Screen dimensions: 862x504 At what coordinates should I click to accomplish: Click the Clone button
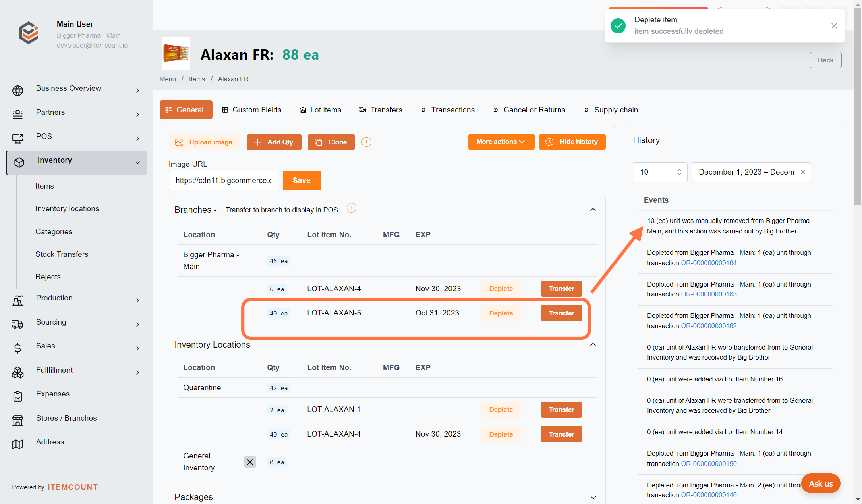pos(331,142)
